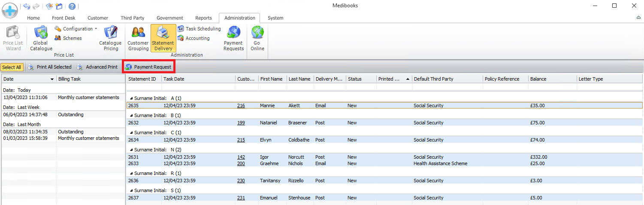Open customer number 216 link
The image size is (644, 205).
coord(241,106)
